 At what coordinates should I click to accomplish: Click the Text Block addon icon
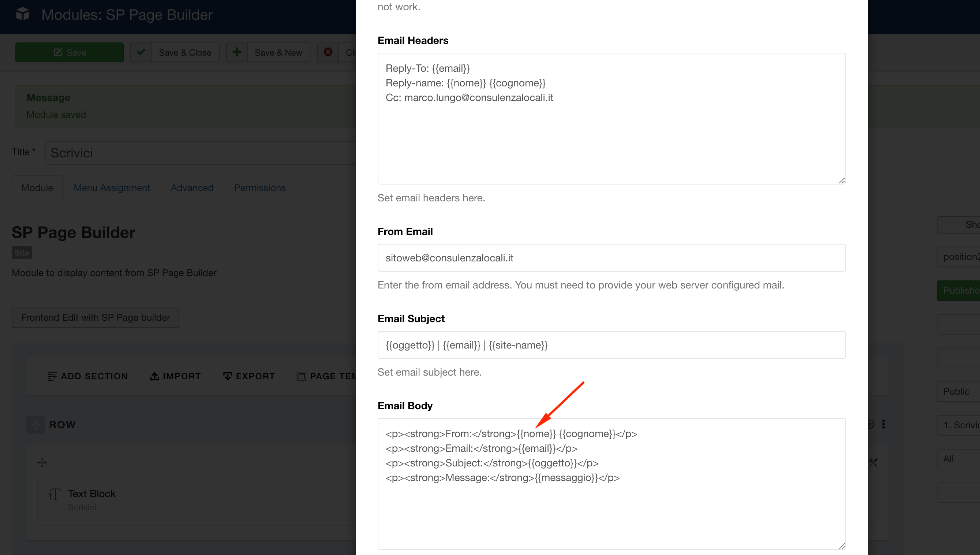(x=55, y=494)
